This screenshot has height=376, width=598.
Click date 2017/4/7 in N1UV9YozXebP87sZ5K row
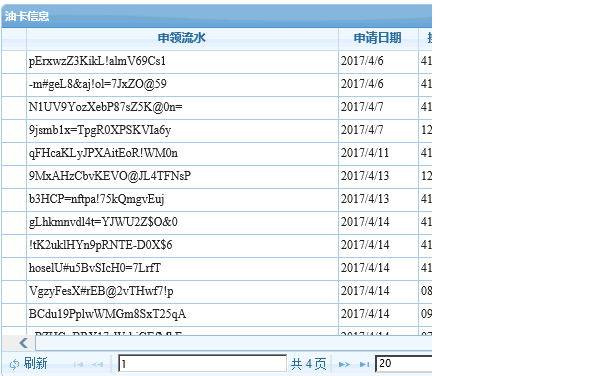tap(362, 107)
